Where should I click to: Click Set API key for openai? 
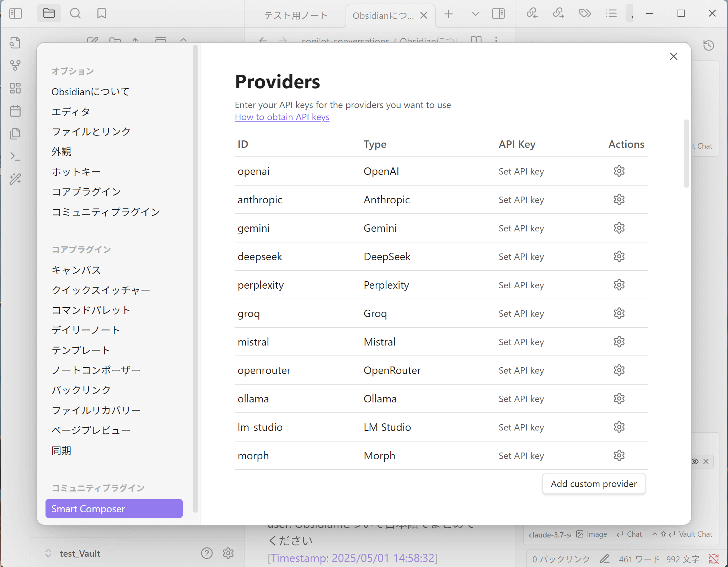click(x=521, y=171)
